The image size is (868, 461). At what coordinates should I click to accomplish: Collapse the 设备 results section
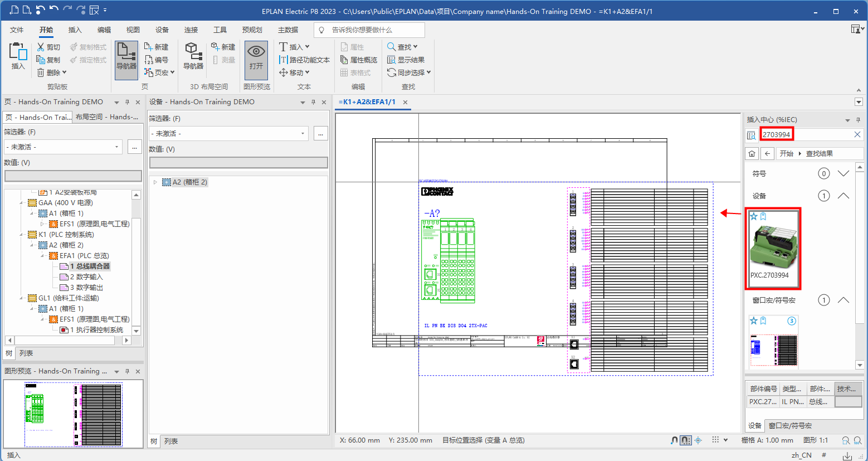coord(843,196)
